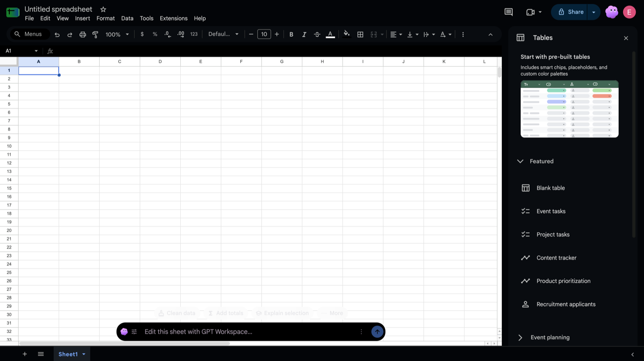
Task: Open the Default font dropdown
Action: point(223,34)
